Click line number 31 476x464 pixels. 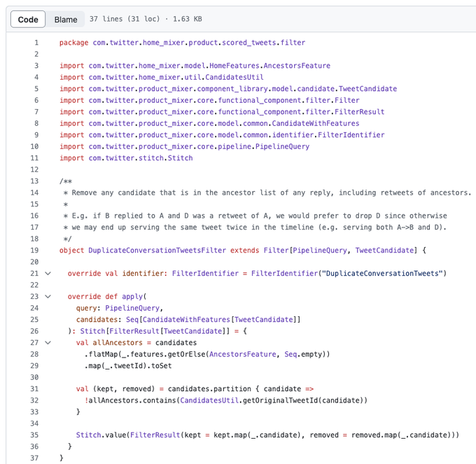[34, 388]
